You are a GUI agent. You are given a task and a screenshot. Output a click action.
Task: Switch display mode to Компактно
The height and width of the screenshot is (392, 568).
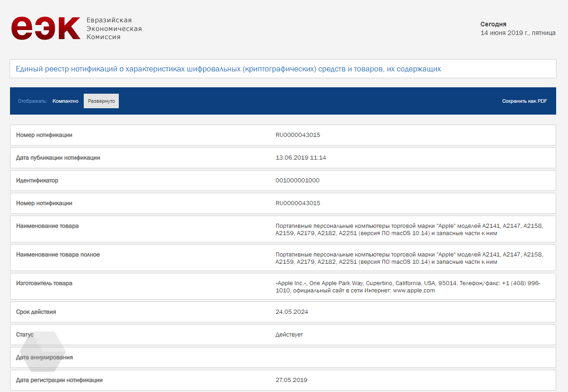click(65, 101)
